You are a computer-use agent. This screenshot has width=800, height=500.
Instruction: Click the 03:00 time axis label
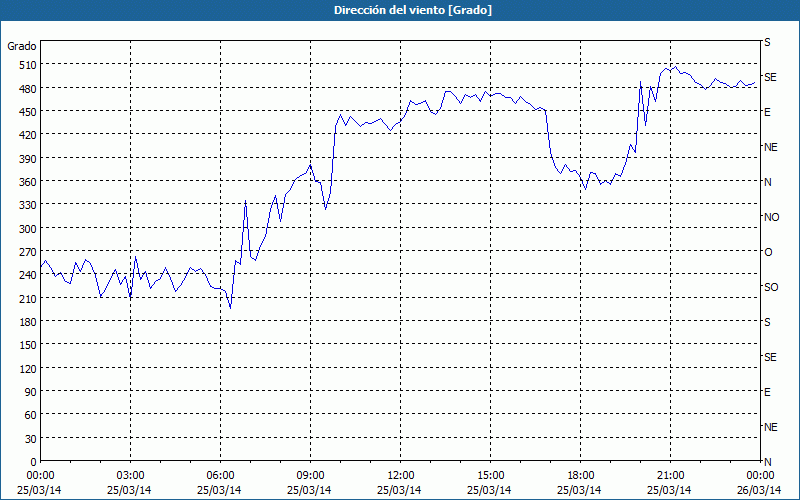[131, 476]
